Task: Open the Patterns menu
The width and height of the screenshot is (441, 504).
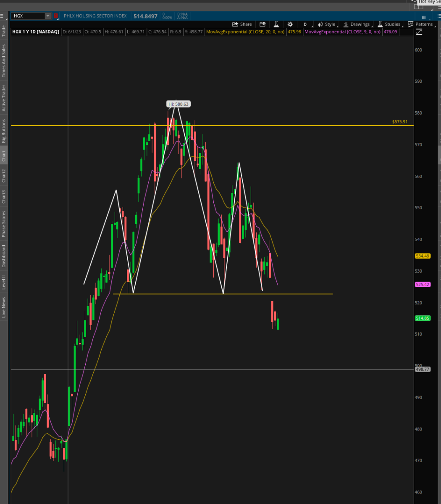Action: pyautogui.click(x=420, y=24)
